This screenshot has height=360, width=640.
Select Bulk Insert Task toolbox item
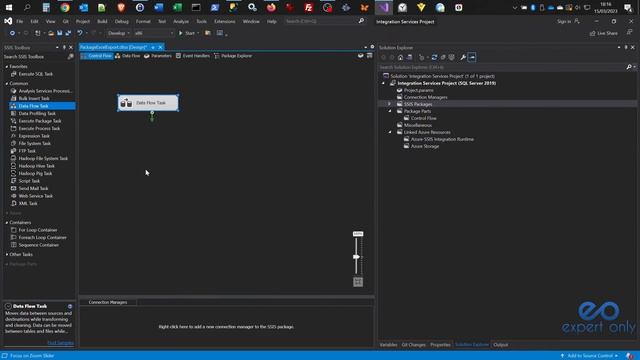pos(34,98)
